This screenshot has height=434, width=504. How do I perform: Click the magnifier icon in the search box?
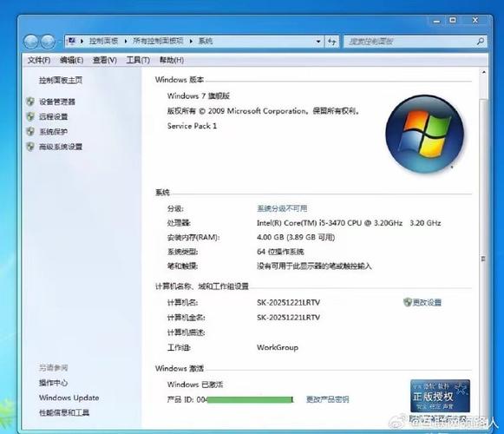coord(481,41)
